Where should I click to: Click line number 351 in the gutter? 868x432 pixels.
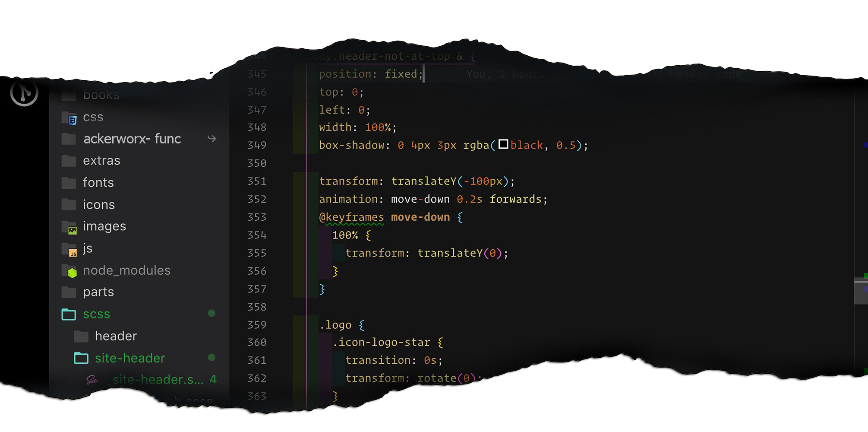pos(257,181)
